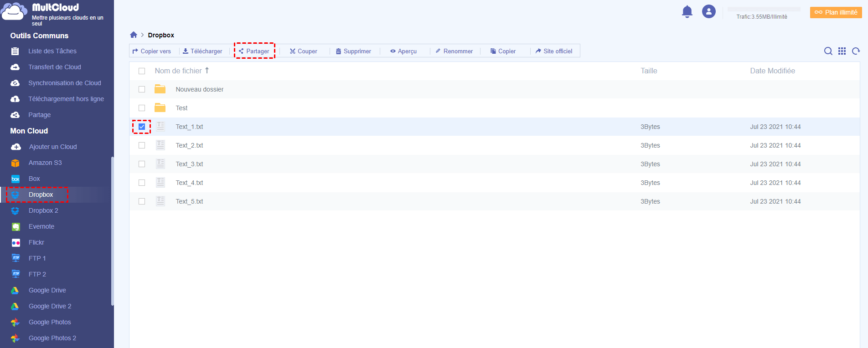This screenshot has height=348, width=868.
Task: Refresh the Dropbox file list
Action: (x=856, y=51)
